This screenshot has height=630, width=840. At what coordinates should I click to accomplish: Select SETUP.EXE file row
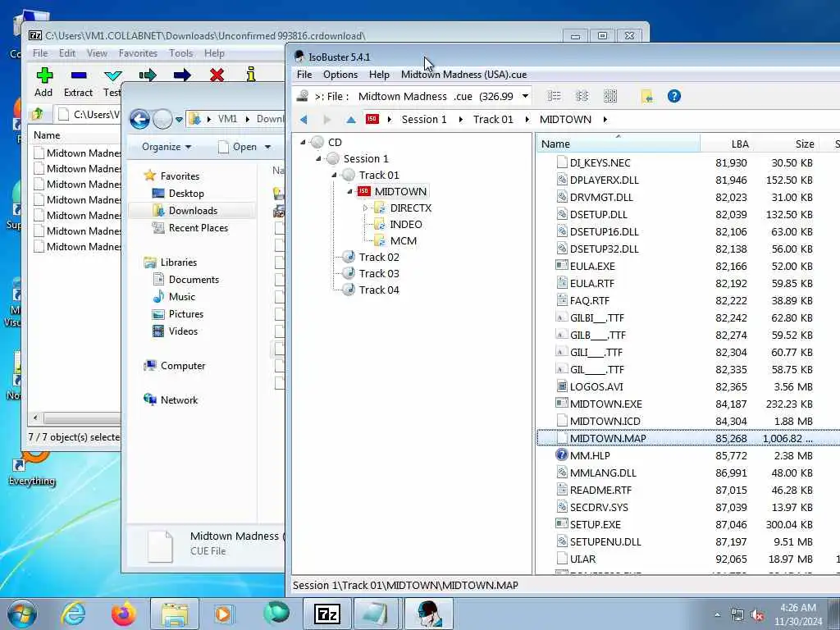click(688, 524)
